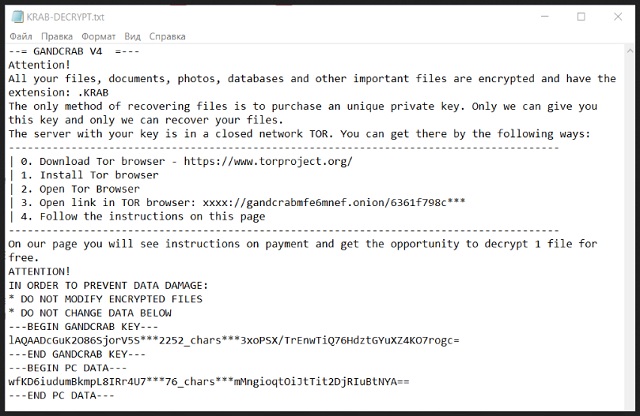
Task: Open the Вид menu
Action: (132, 37)
